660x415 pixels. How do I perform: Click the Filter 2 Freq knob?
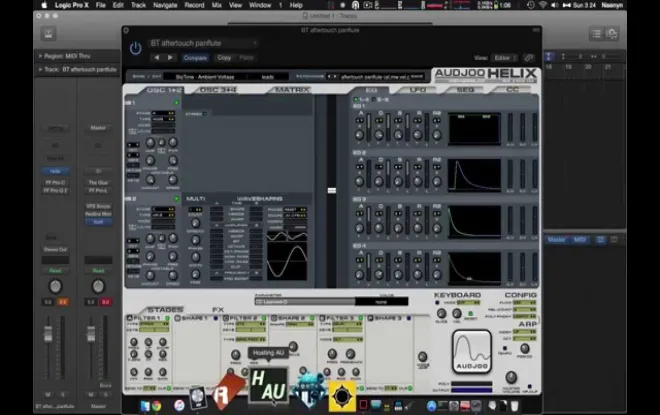[x=236, y=354]
